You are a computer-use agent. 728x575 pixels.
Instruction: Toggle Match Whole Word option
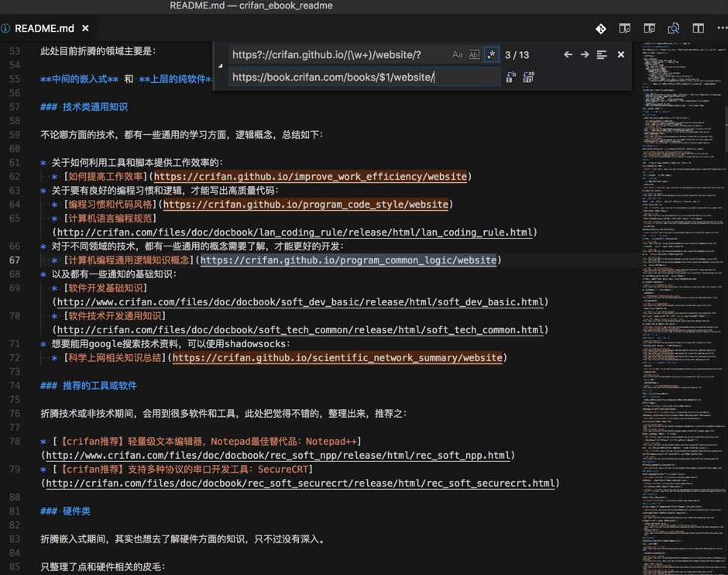[474, 54]
